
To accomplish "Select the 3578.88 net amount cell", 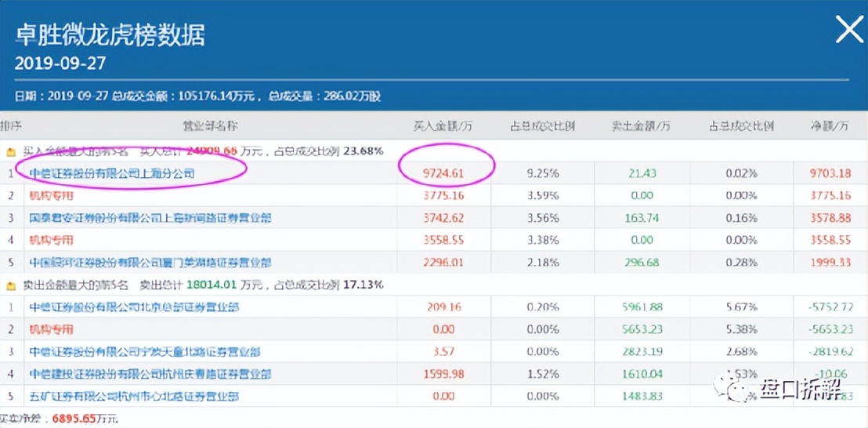I will click(830, 218).
